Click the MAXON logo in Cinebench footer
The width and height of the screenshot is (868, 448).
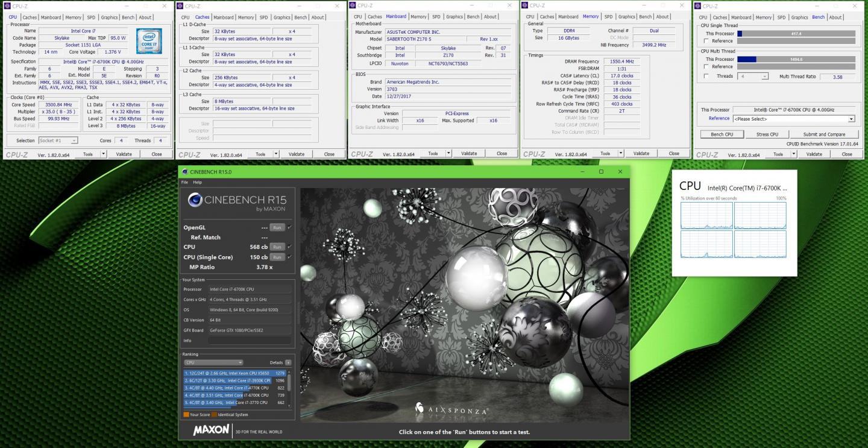point(211,430)
